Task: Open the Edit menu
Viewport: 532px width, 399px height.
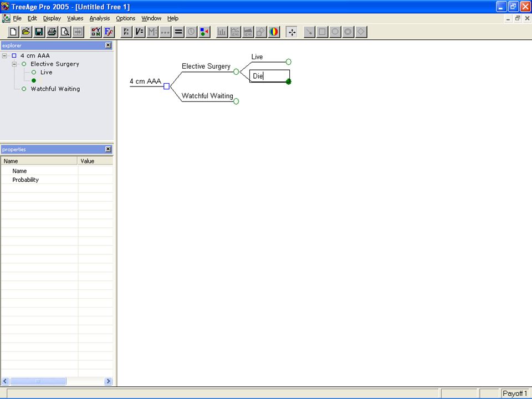Action: [x=32, y=18]
